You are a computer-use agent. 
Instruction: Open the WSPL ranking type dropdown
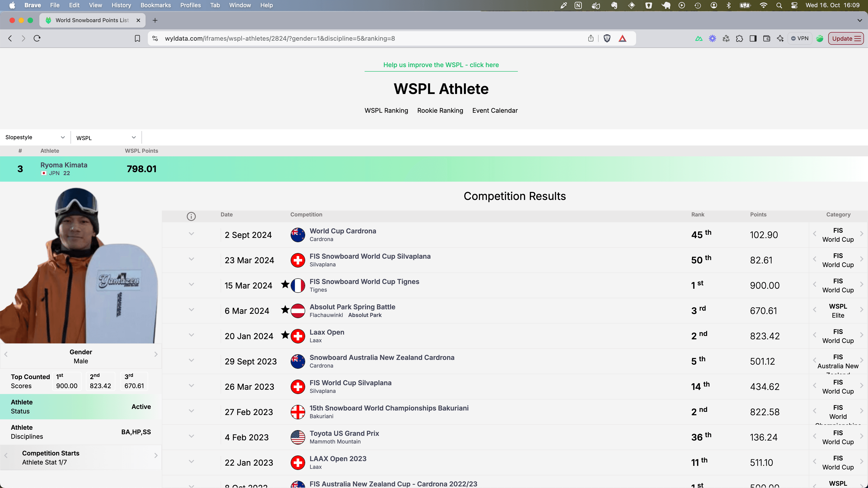[x=106, y=137]
